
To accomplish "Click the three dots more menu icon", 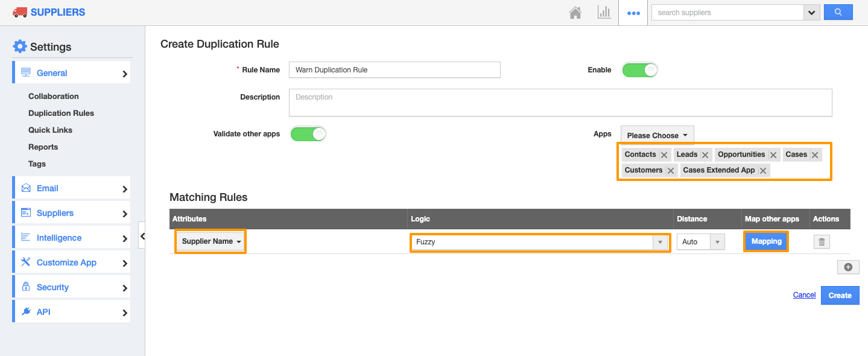I will 633,13.
